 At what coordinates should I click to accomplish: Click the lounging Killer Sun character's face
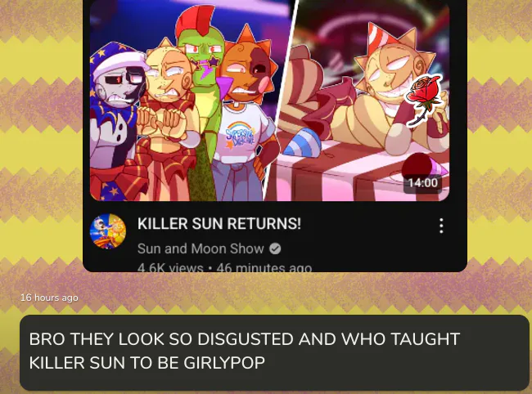390,76
